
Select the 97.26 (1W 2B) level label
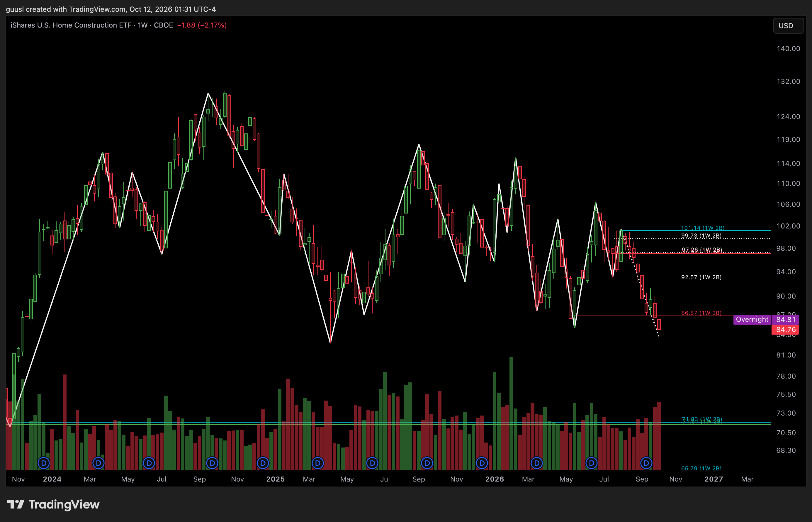(702, 250)
